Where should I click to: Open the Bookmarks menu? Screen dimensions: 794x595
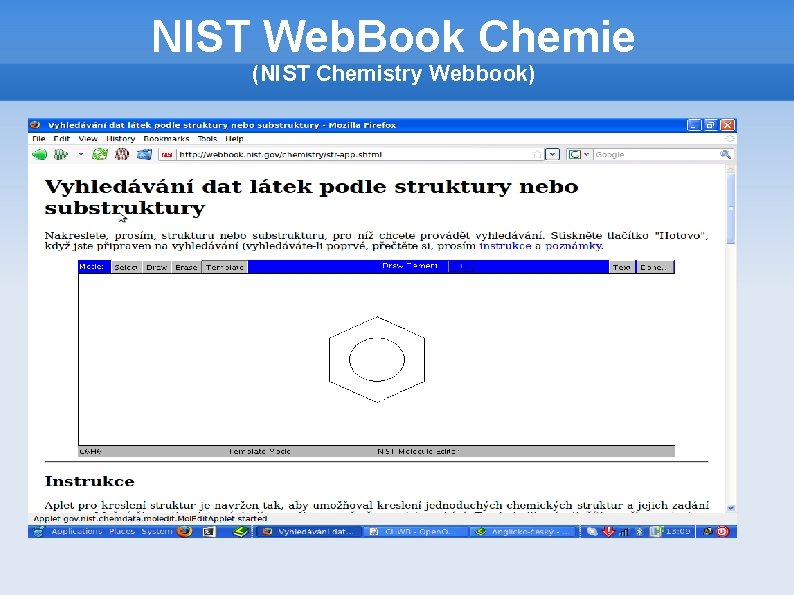point(166,139)
